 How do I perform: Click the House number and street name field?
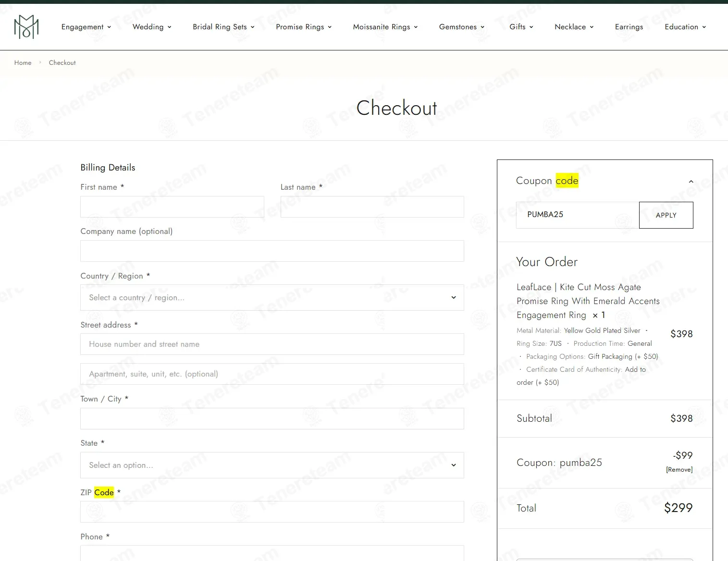click(x=272, y=344)
